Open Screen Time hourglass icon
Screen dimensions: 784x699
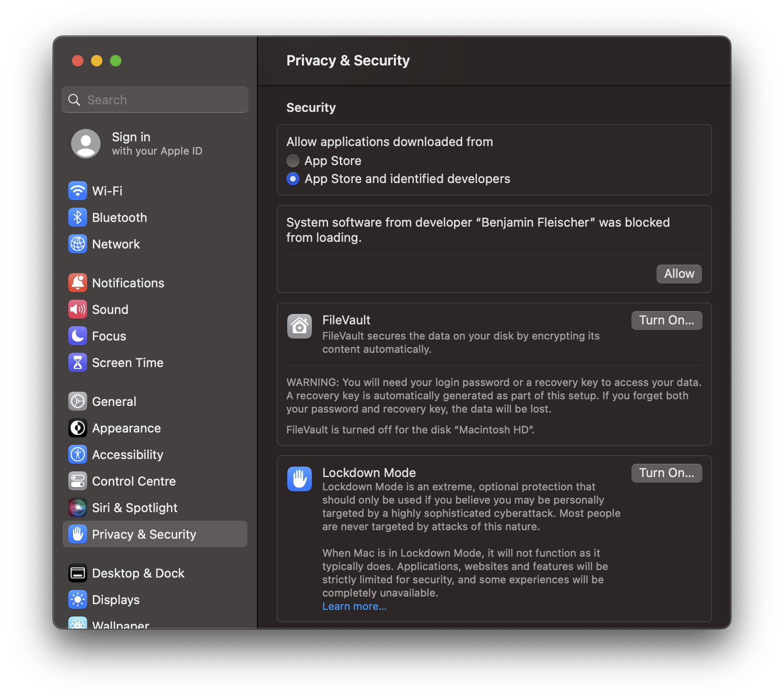78,363
